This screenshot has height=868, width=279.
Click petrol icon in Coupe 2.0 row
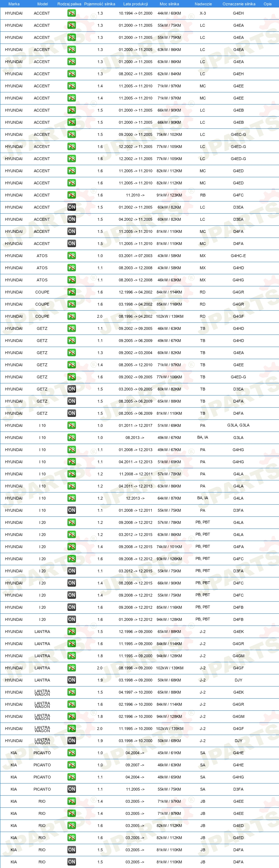(x=71, y=316)
